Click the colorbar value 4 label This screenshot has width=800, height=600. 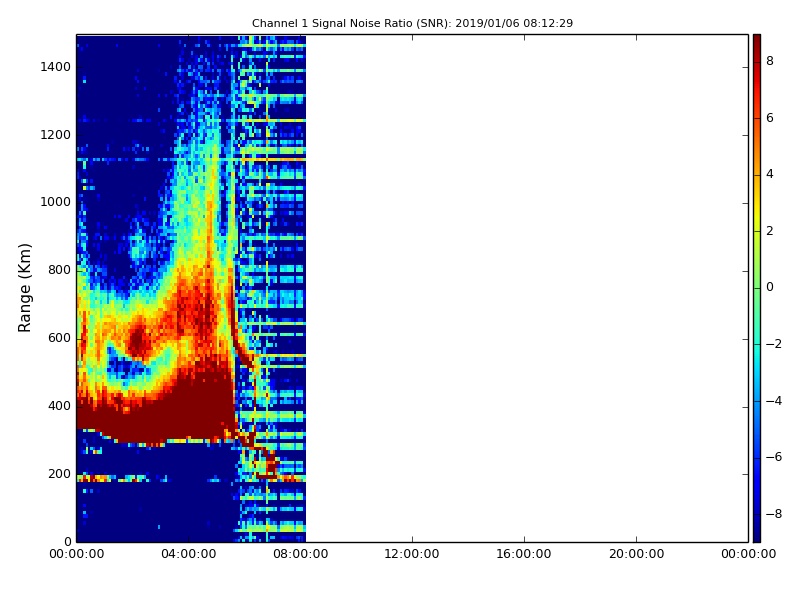point(770,174)
